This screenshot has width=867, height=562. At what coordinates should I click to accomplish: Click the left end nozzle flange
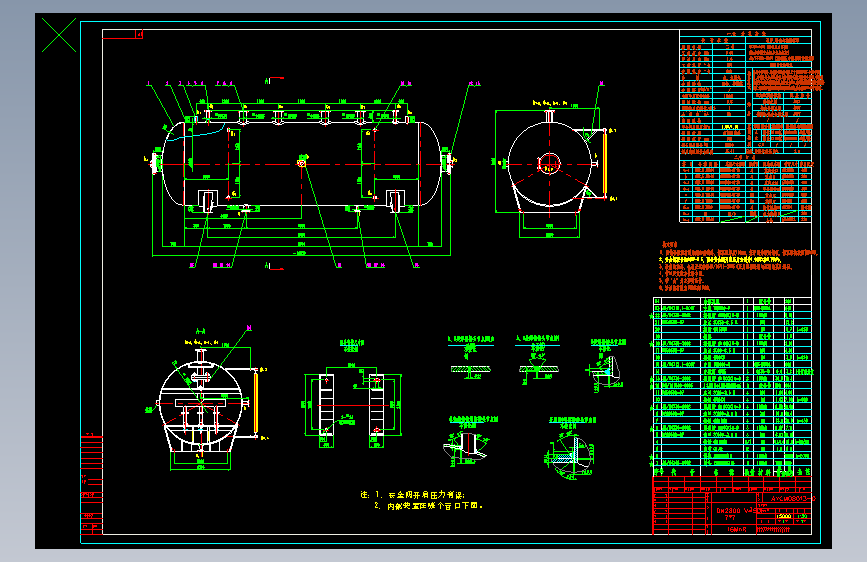coord(154,163)
